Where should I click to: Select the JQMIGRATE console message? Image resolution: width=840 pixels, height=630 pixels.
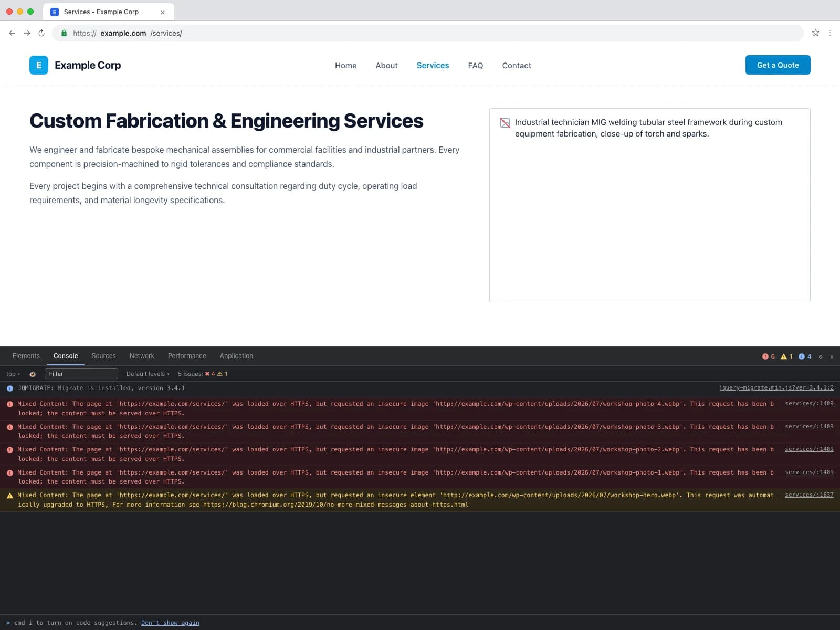coord(420,388)
